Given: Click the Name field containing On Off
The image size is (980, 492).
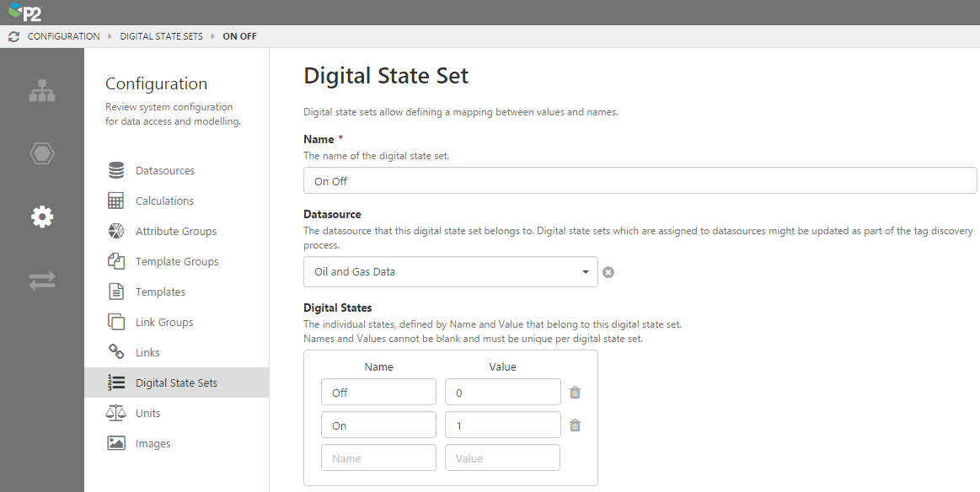Looking at the screenshot, I should click(640, 181).
